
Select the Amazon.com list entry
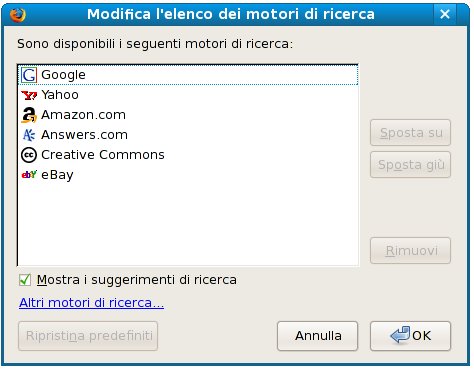[188, 115]
